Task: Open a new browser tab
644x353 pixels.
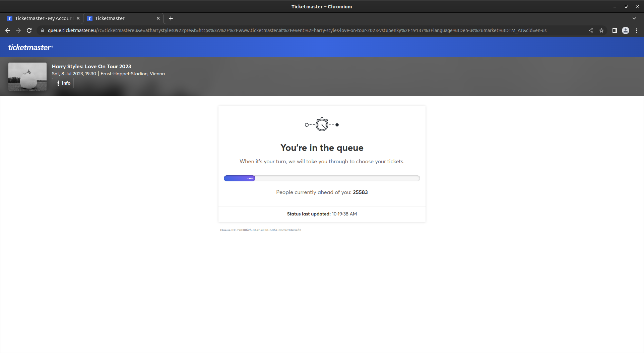Action: (x=171, y=18)
